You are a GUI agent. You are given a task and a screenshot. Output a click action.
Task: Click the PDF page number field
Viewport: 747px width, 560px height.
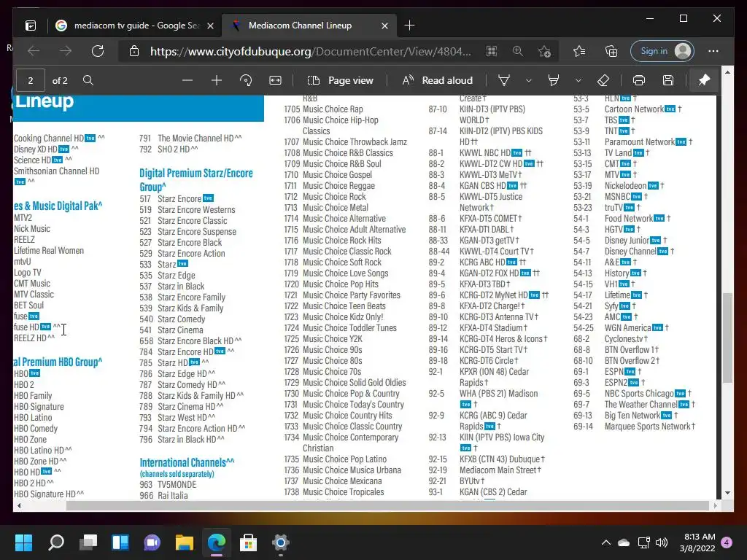click(31, 80)
